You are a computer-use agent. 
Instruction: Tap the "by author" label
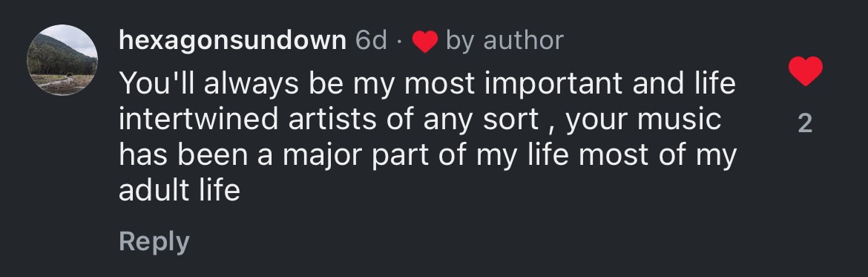pyautogui.click(x=504, y=40)
